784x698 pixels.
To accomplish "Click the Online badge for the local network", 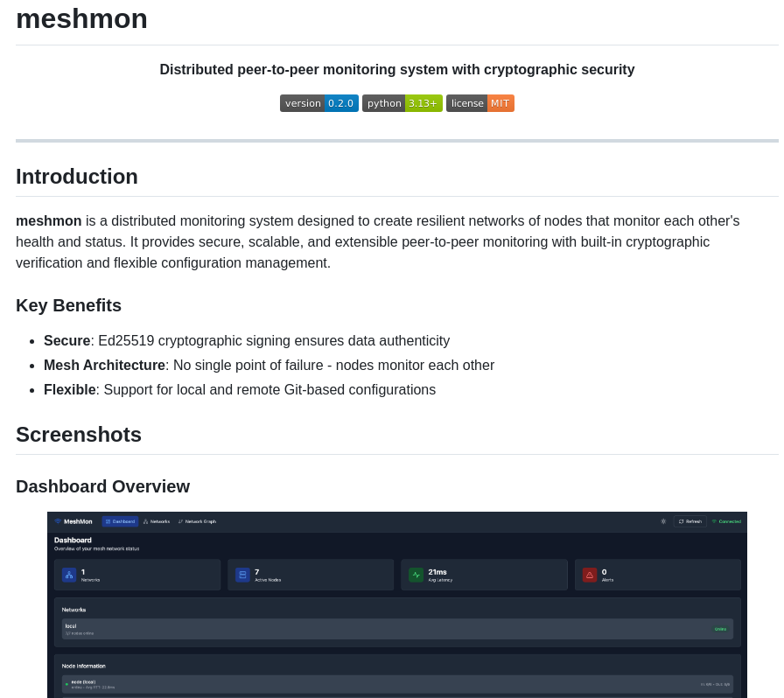I will [720, 629].
